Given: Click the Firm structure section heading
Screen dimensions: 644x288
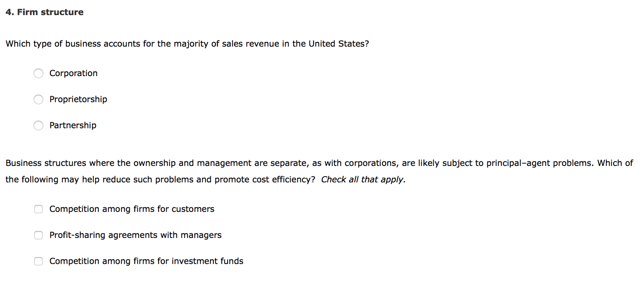Looking at the screenshot, I should pos(44,12).
